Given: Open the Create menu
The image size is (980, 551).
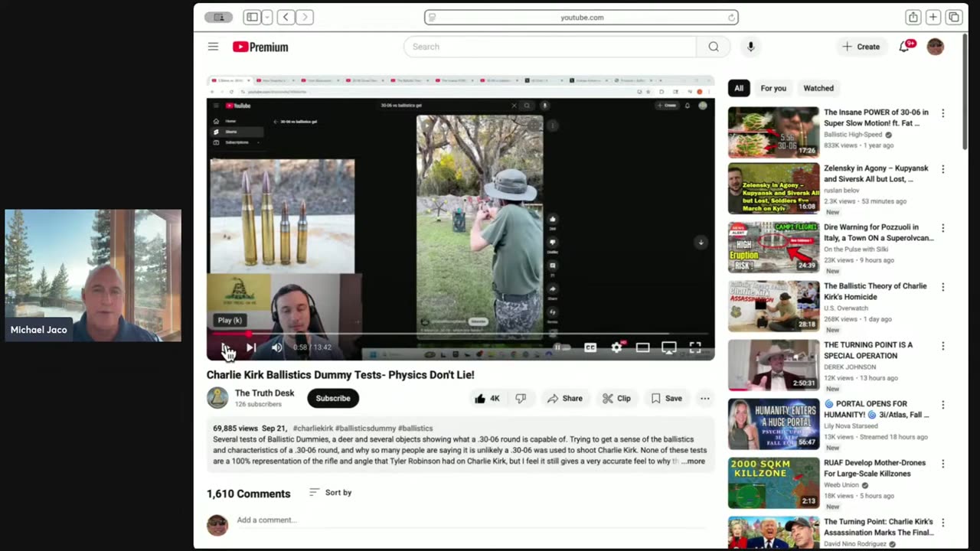Looking at the screenshot, I should coord(861,47).
